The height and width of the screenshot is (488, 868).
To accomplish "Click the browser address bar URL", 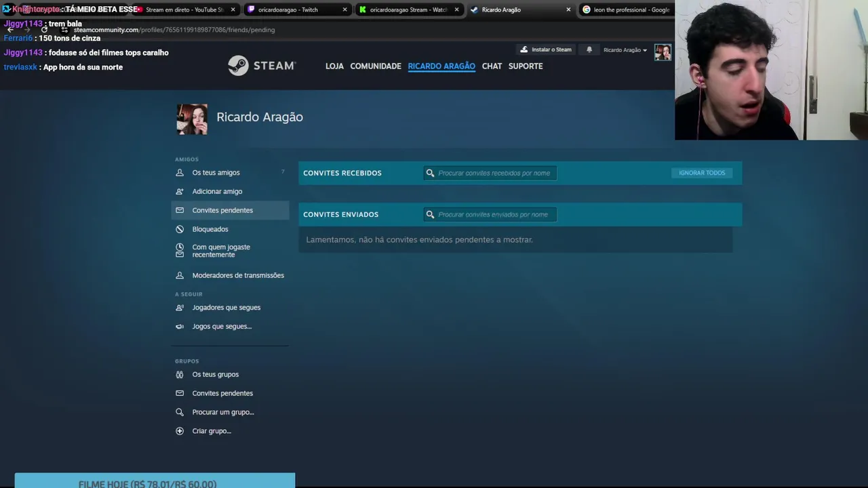I will pyautogui.click(x=174, y=30).
